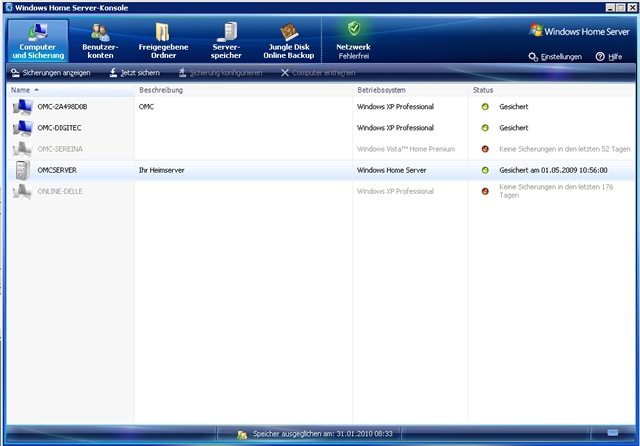Select the greyed OMC-SEREINA computer icon
Screen dimensions: 640x446
[22, 149]
